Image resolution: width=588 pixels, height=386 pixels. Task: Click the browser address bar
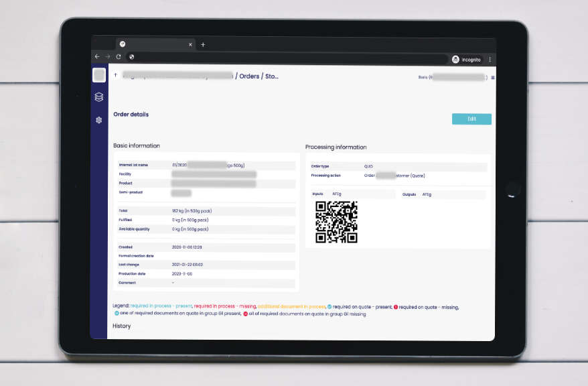coord(288,58)
